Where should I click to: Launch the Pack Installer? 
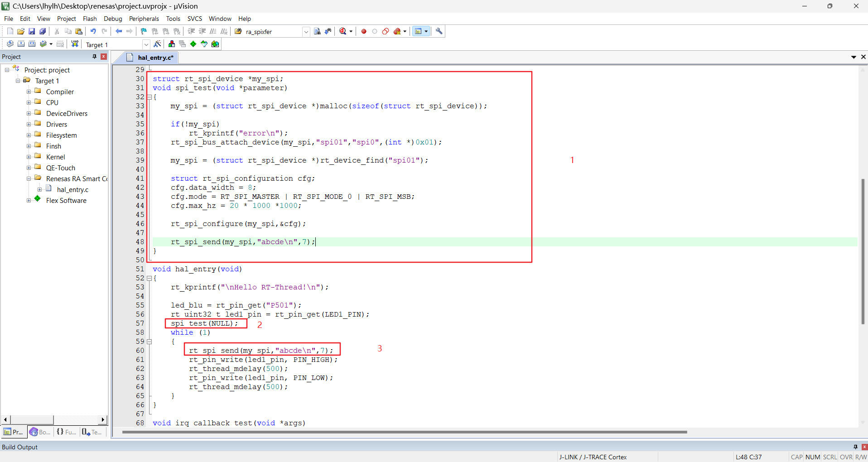click(x=215, y=44)
